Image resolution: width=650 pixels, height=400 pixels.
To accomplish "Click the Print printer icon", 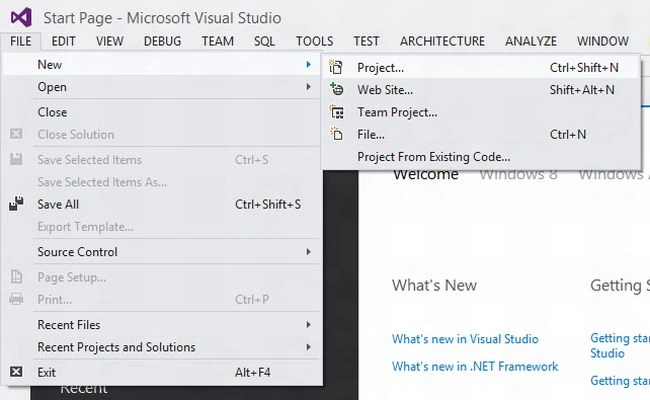I will coord(16,299).
